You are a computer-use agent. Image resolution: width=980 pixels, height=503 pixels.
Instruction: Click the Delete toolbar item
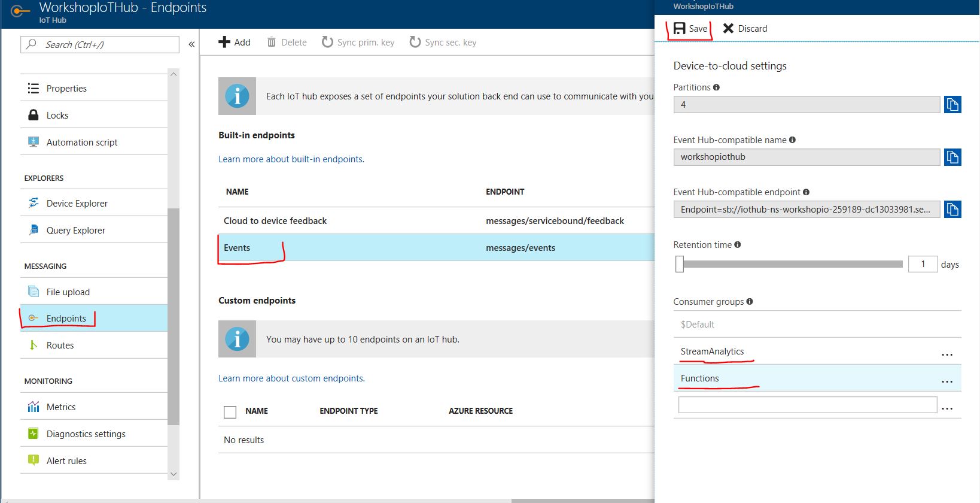coord(287,43)
